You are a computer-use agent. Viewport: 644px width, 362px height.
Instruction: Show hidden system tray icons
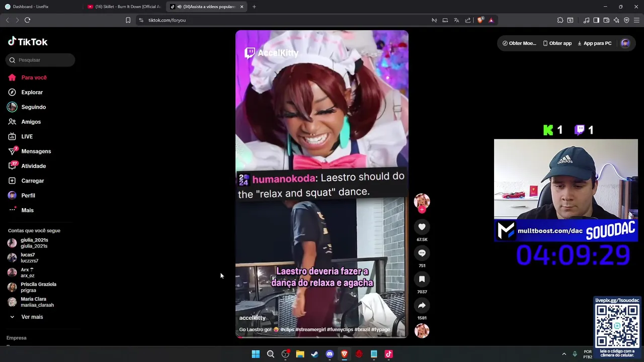tap(564, 354)
